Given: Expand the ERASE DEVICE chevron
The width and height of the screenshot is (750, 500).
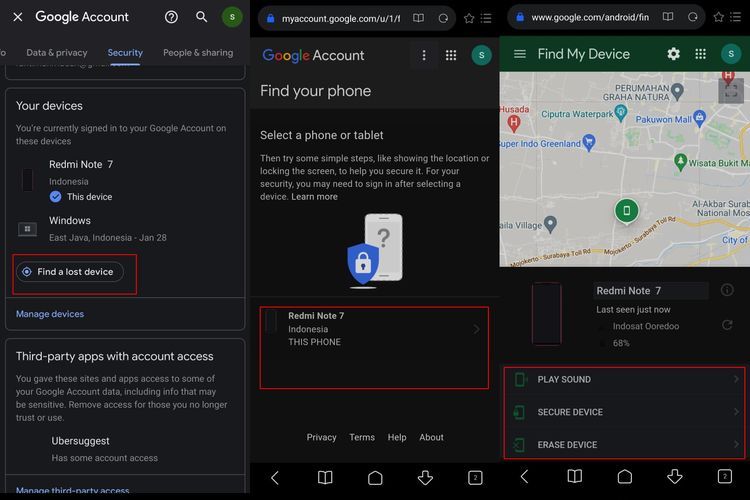Looking at the screenshot, I should (736, 444).
